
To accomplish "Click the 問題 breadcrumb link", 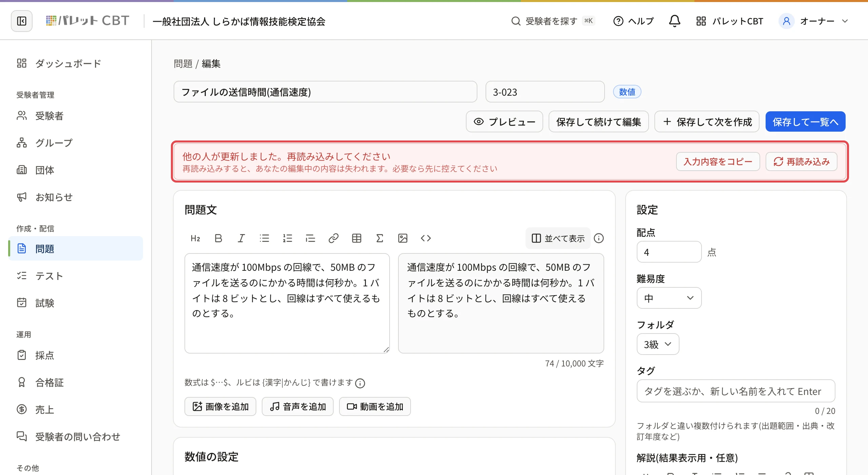I will click(183, 63).
